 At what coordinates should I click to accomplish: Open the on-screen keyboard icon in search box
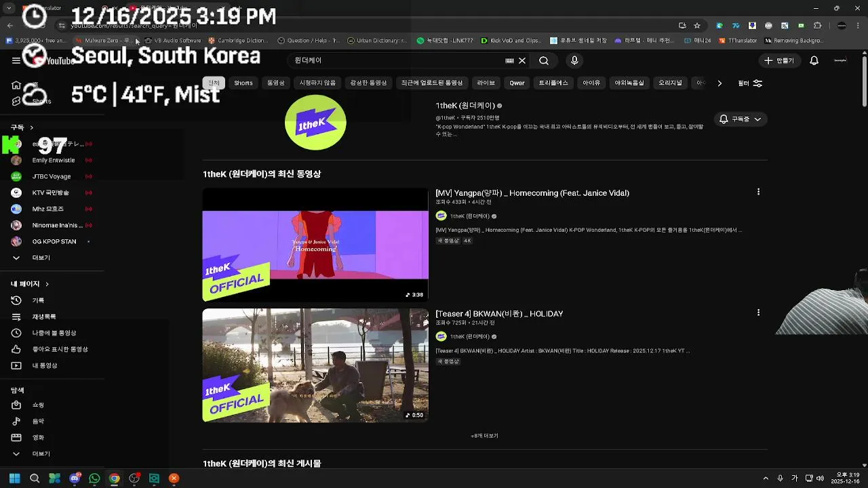point(509,60)
